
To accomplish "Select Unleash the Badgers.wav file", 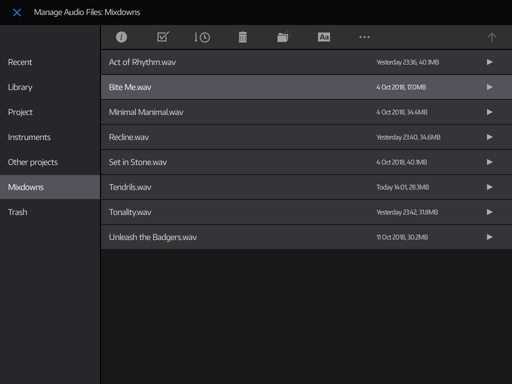I will coord(306,237).
